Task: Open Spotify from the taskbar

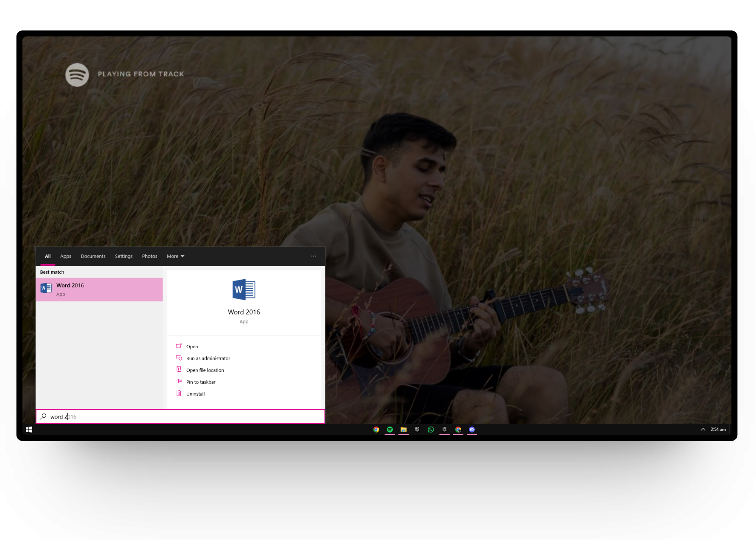Action: 390,430
